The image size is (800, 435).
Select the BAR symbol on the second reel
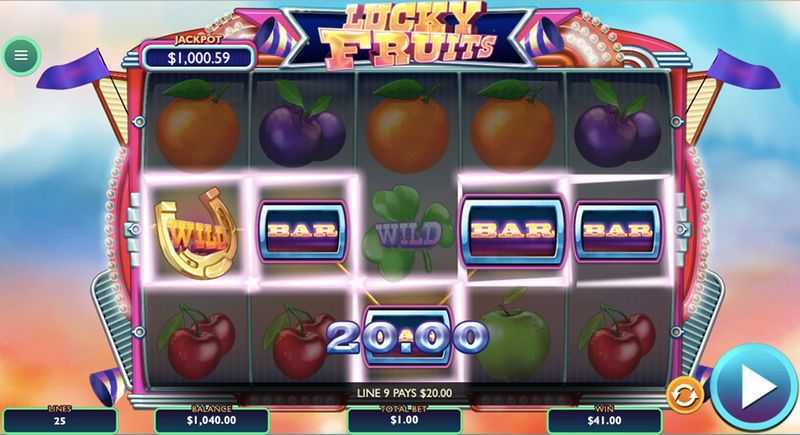[303, 231]
